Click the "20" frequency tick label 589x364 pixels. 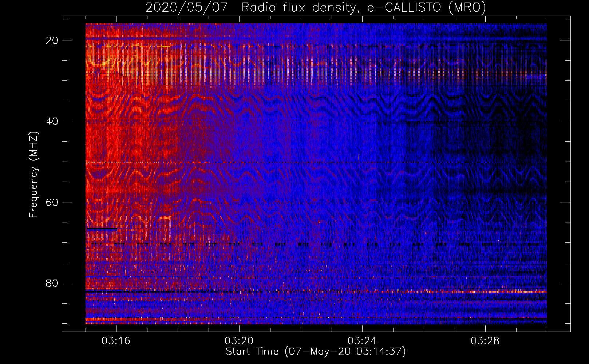point(52,40)
